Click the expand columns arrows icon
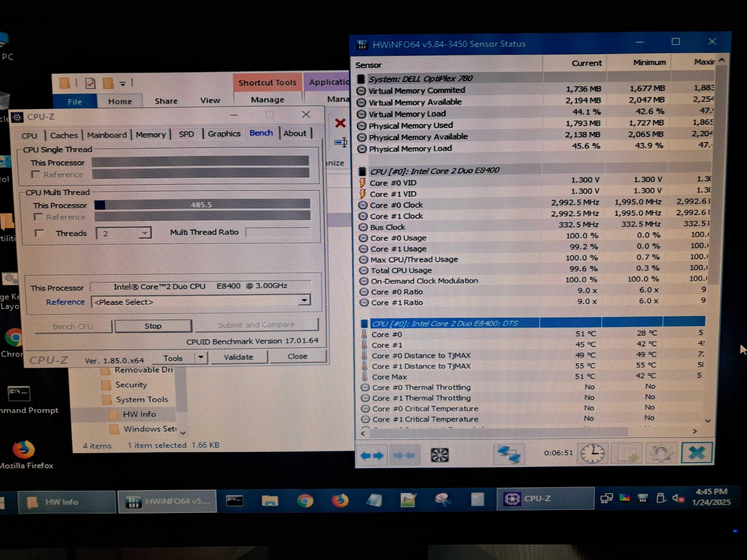Viewport: 747px width, 560px height. click(372, 456)
